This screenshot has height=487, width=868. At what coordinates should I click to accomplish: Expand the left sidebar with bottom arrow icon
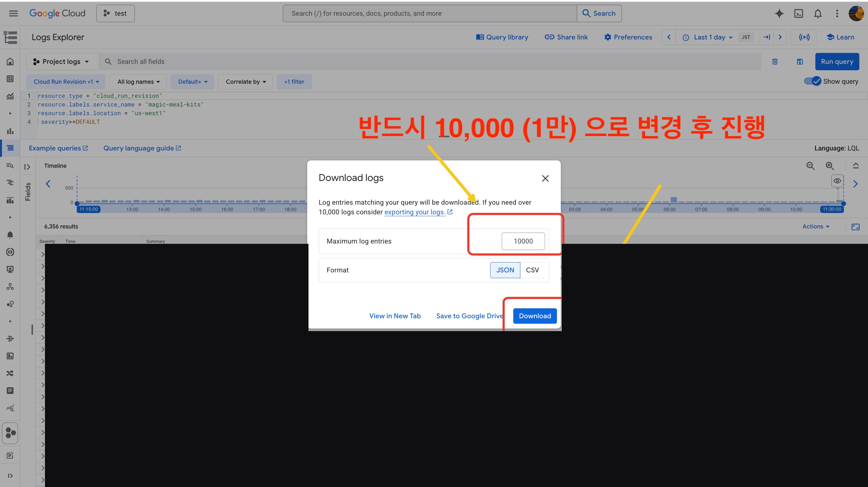(10, 475)
